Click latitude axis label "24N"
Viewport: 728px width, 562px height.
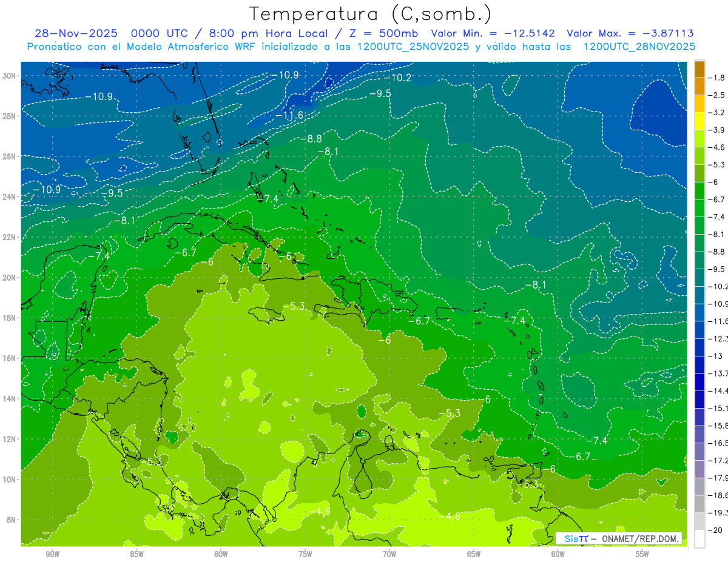(10, 196)
